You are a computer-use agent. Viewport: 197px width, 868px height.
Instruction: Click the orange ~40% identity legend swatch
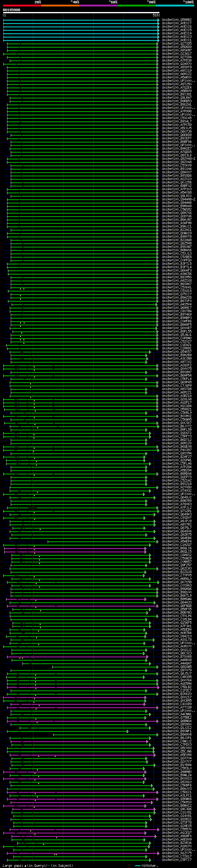(60, 6)
